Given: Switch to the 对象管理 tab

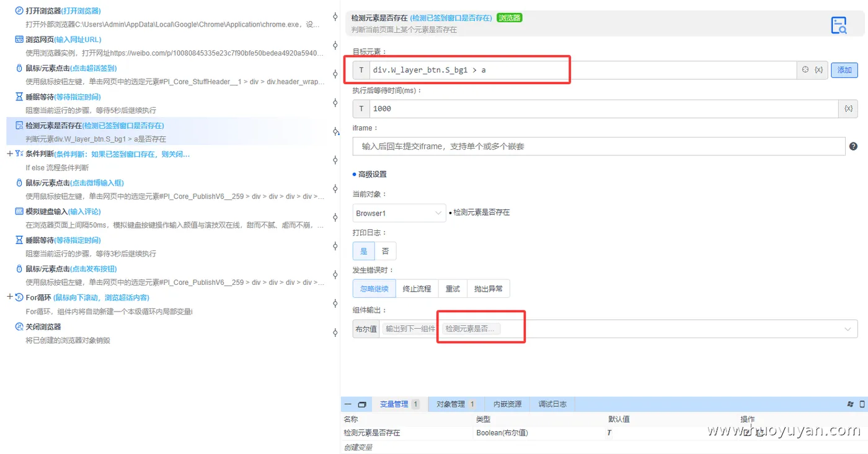Looking at the screenshot, I should 455,404.
